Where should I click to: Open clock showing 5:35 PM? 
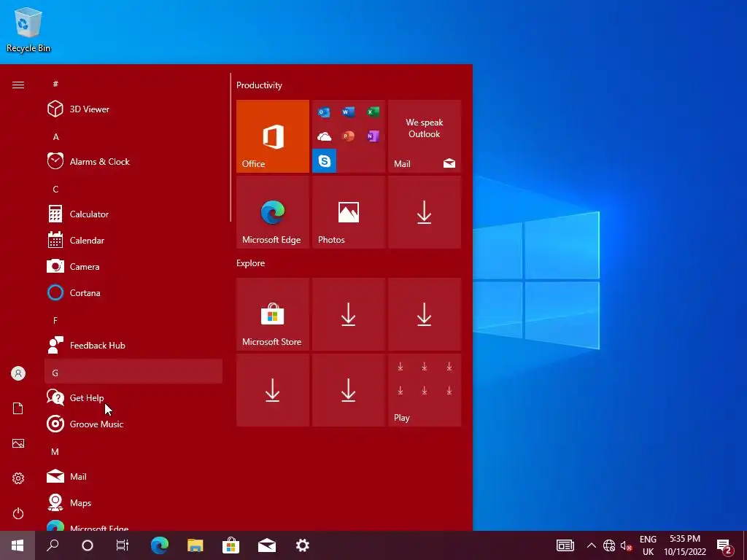[685, 545]
